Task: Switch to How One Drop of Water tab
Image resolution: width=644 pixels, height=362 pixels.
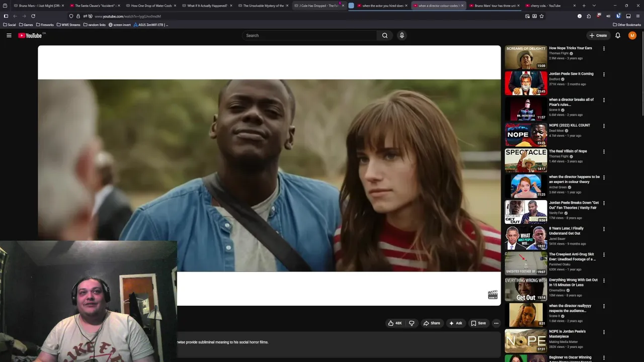Action: 151,6
